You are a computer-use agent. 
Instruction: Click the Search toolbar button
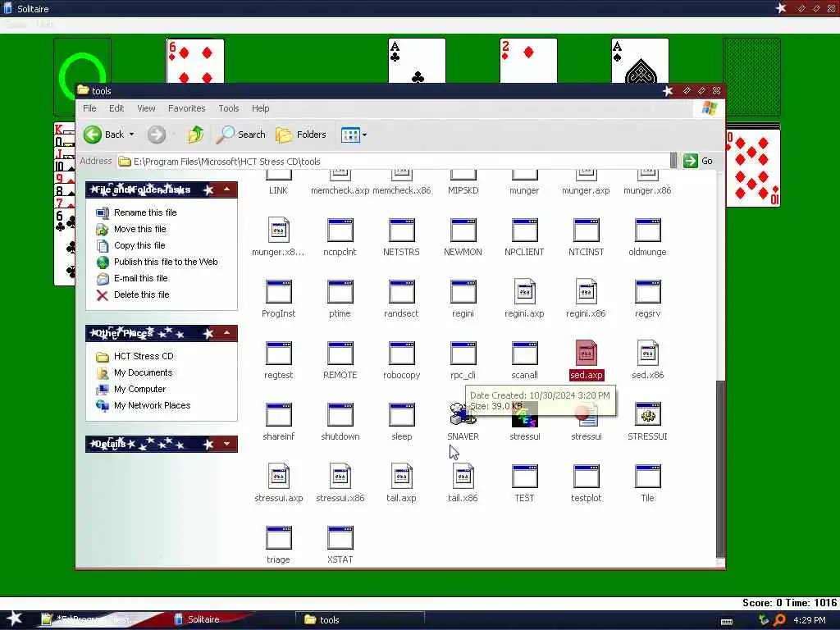241,135
